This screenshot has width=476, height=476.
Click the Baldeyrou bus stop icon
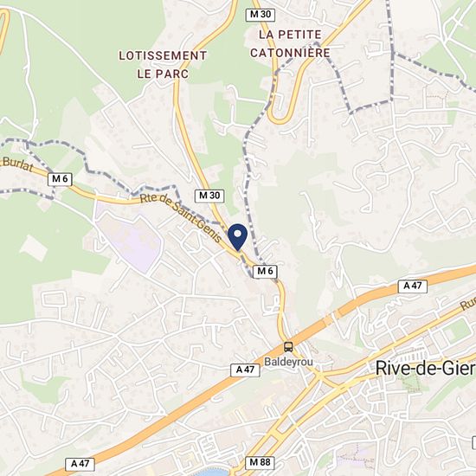[288, 347]
